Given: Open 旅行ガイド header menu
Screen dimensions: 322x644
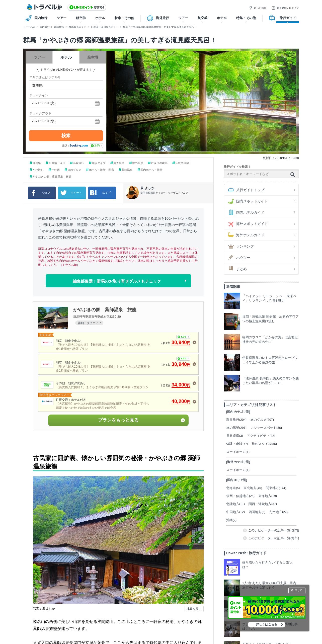Looking at the screenshot, I should click(287, 18).
